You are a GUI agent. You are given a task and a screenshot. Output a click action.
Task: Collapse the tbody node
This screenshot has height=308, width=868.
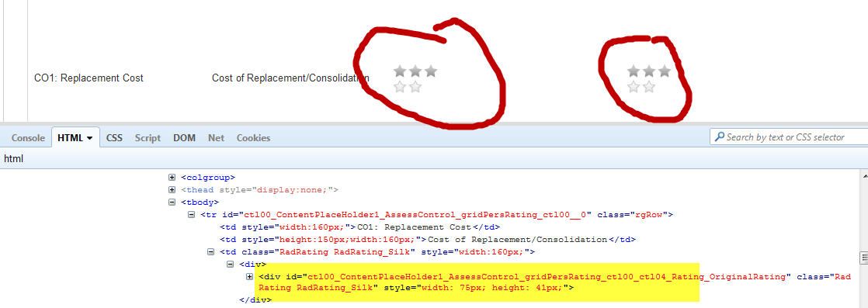pyautogui.click(x=172, y=202)
